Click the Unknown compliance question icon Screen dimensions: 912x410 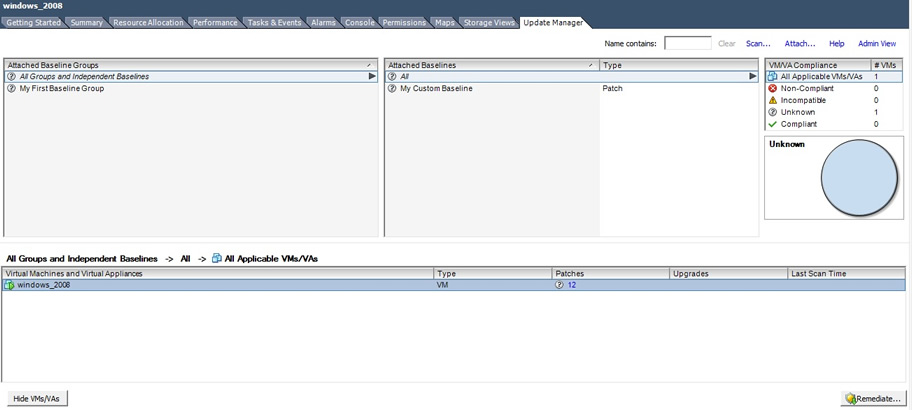pos(772,112)
